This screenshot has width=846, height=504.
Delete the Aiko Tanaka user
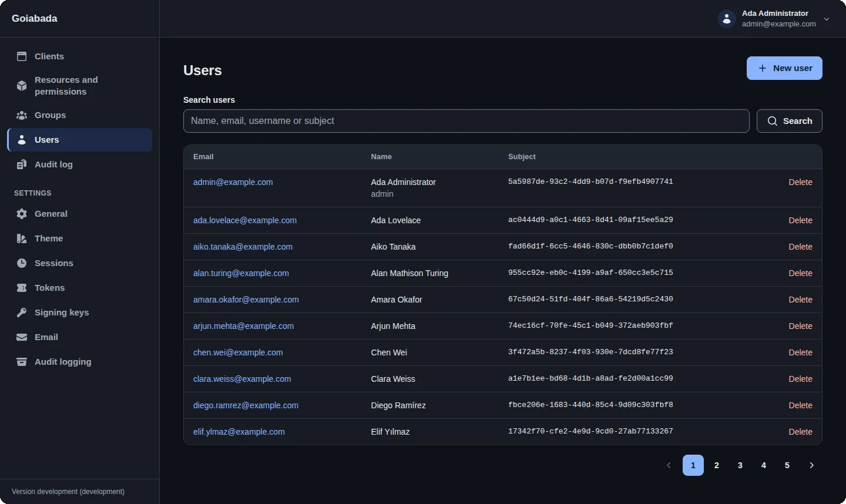pos(800,247)
